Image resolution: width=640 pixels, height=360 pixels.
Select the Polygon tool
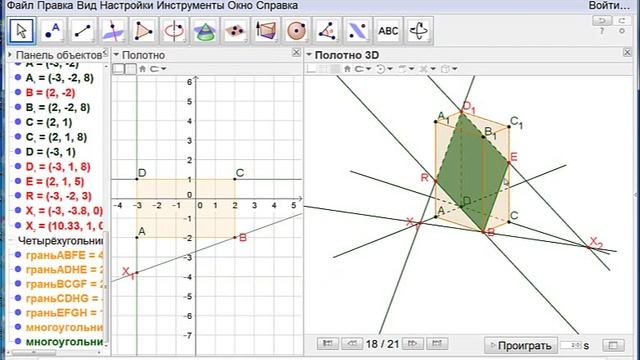[x=144, y=31]
